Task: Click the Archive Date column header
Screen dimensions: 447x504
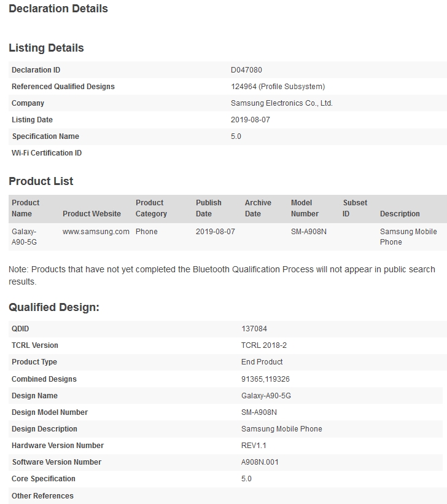Action: (x=258, y=208)
